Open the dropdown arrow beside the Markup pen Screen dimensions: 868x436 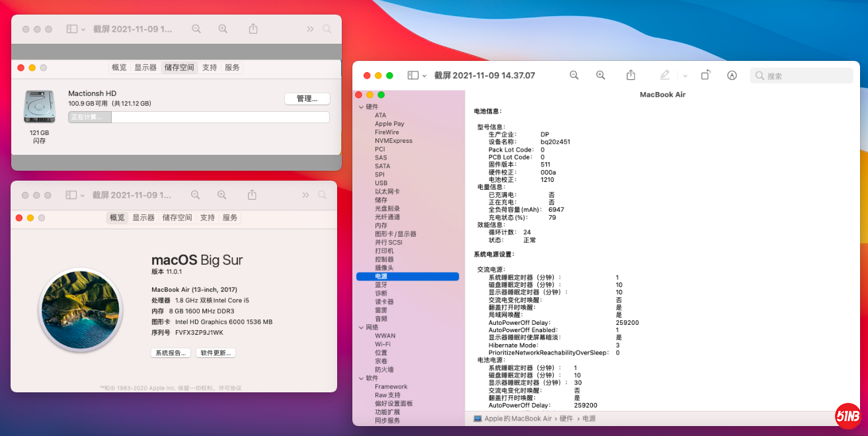click(685, 75)
